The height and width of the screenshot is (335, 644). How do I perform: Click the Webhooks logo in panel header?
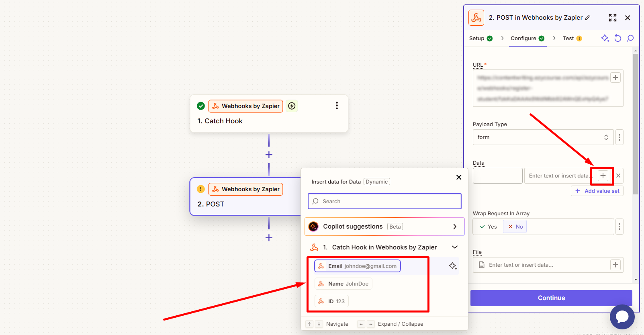476,18
